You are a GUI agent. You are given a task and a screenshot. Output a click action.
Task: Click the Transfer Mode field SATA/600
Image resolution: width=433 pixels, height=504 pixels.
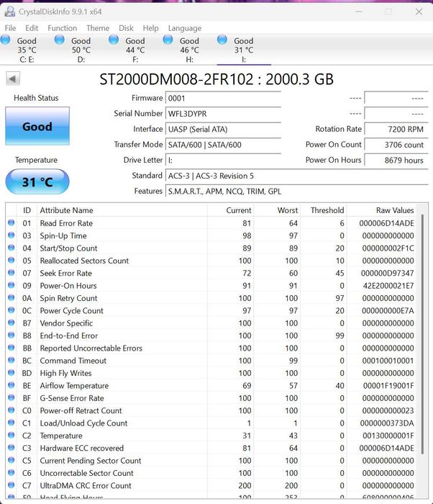click(x=223, y=145)
